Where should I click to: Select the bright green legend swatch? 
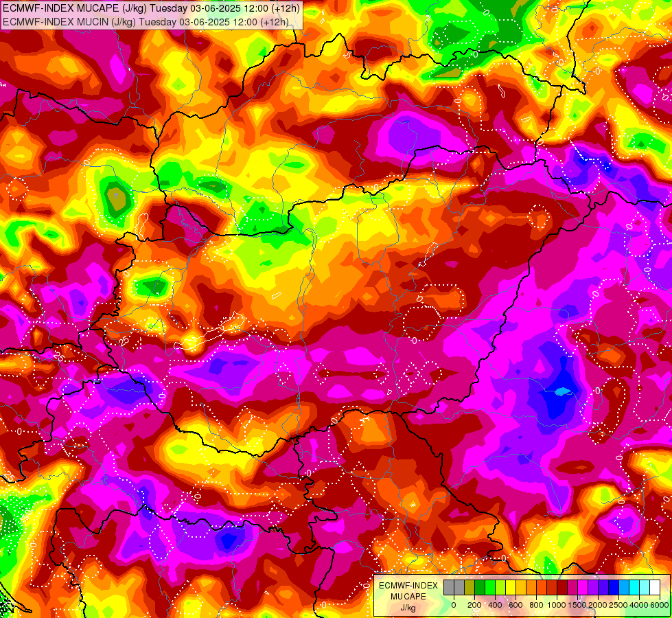(490, 587)
